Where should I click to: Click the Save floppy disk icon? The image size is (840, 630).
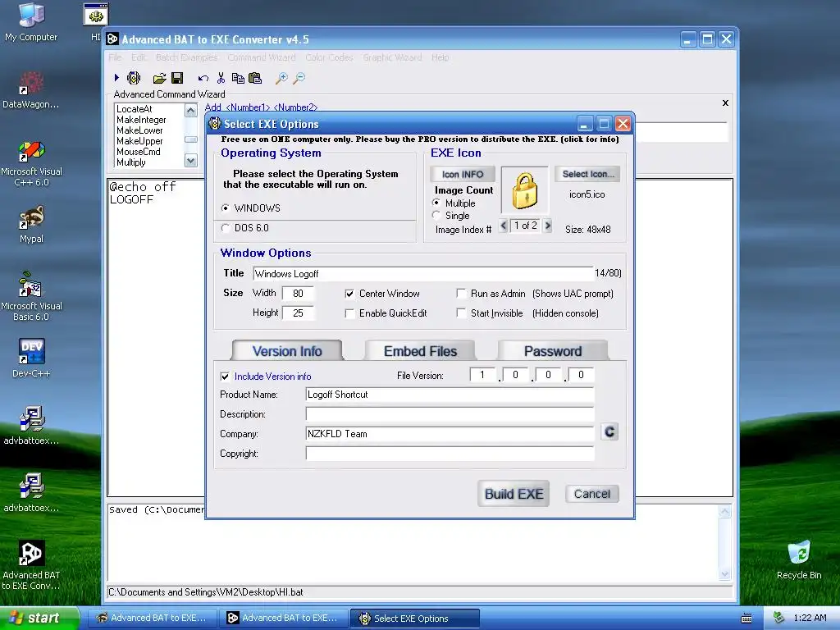(177, 78)
